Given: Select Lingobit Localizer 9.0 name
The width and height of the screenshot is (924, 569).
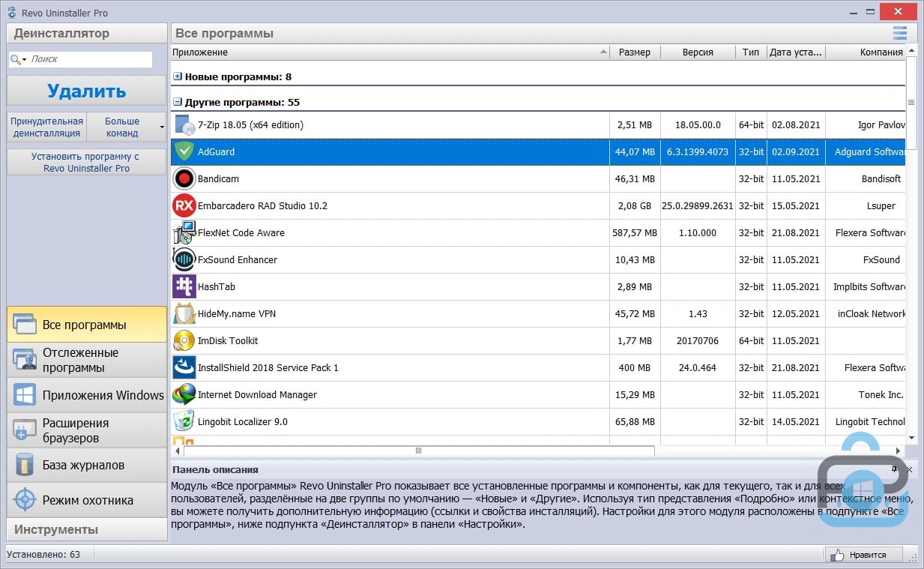Looking at the screenshot, I should [x=242, y=421].
